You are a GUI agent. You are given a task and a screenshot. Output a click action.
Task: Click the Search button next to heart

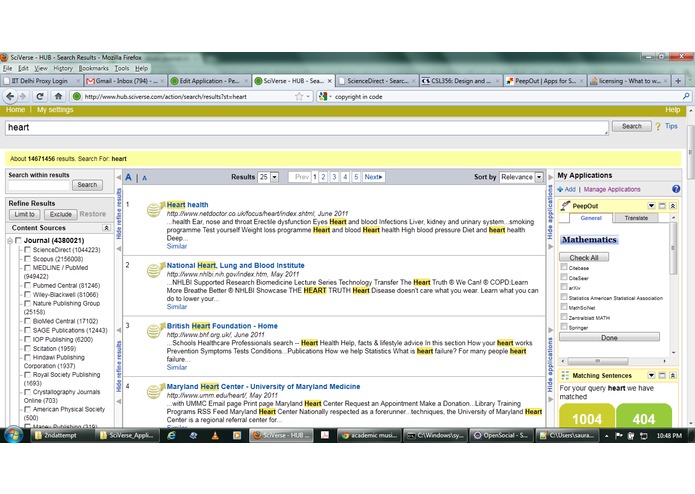[x=631, y=126]
